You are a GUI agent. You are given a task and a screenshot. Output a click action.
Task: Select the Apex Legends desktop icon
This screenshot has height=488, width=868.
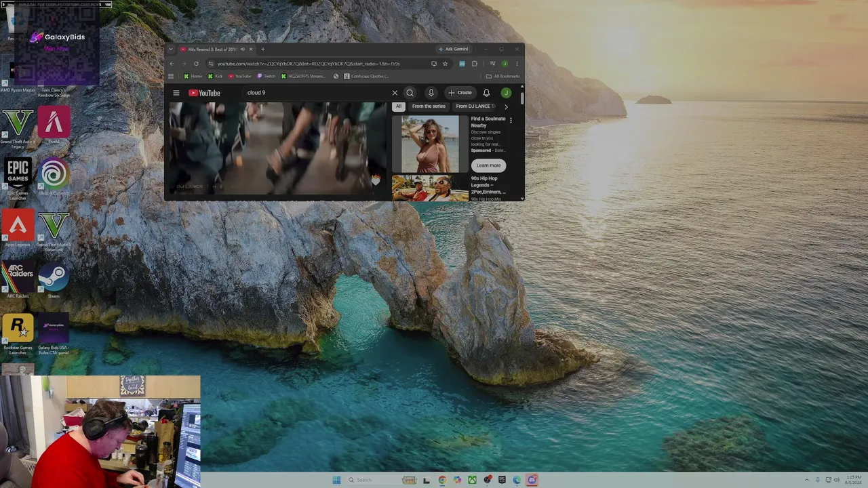click(x=18, y=229)
